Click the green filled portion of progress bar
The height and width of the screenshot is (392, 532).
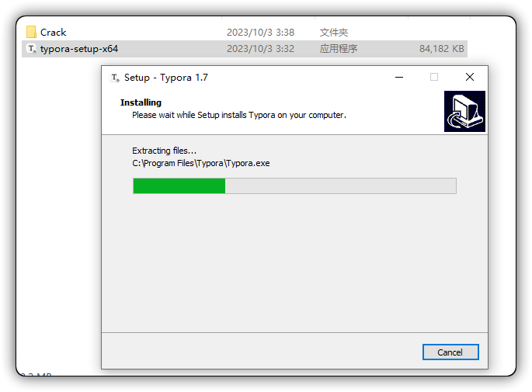[x=179, y=186]
